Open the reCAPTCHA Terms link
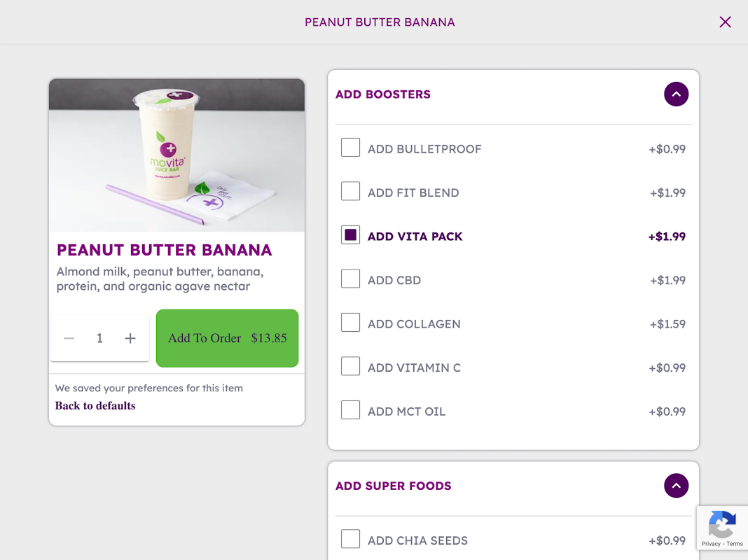The width and height of the screenshot is (748, 560). [x=735, y=544]
